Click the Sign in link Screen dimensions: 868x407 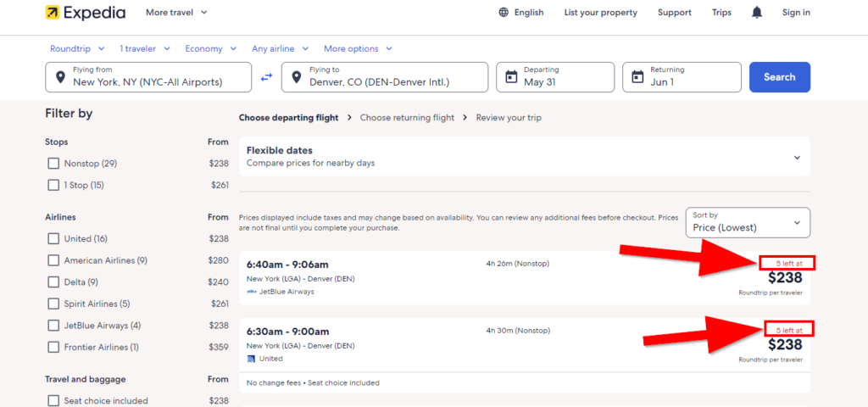[796, 13]
